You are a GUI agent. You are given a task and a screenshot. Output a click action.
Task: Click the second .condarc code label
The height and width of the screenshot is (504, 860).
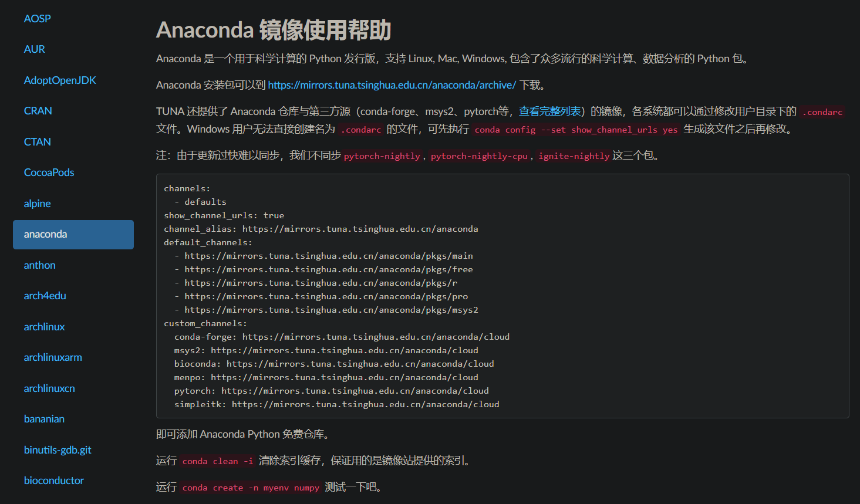(x=361, y=130)
